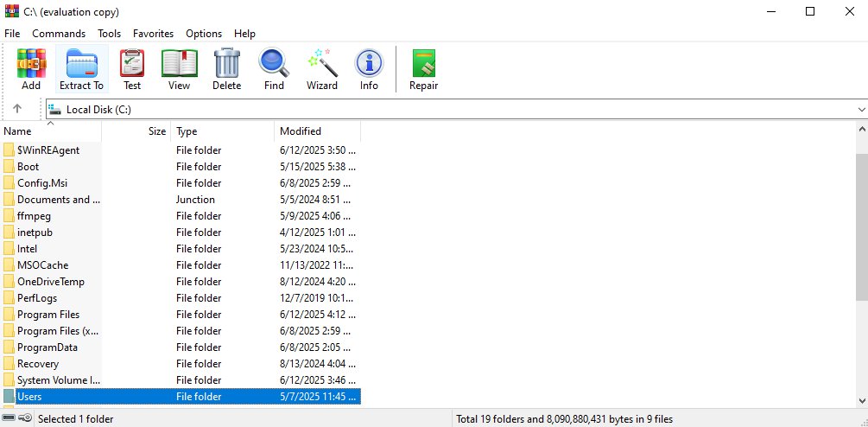Select the Boot folder icon

9,167
